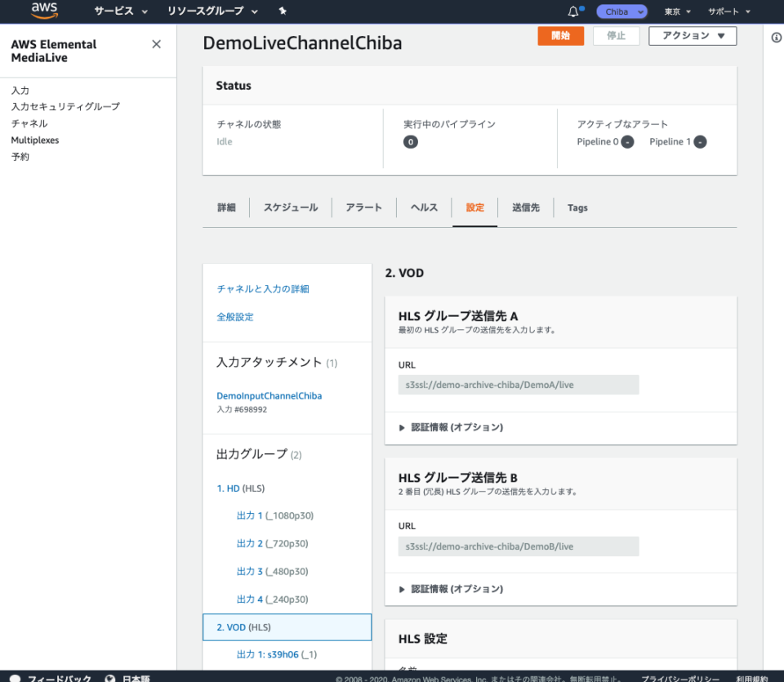
Task: Open 利用規約 footer link
Action: (x=751, y=679)
